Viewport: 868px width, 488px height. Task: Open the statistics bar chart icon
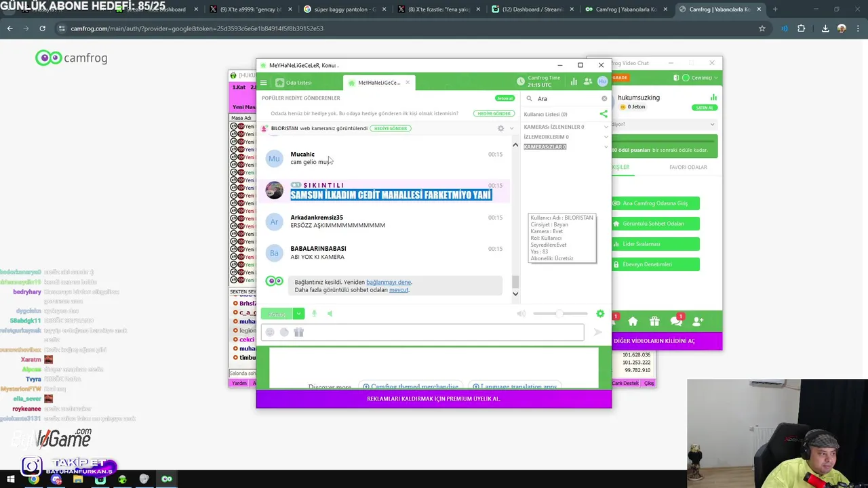[574, 81]
